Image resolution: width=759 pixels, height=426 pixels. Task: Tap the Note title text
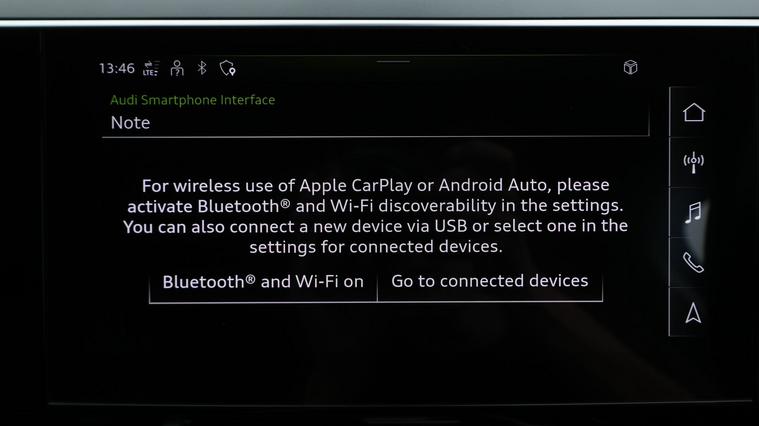pyautogui.click(x=130, y=122)
